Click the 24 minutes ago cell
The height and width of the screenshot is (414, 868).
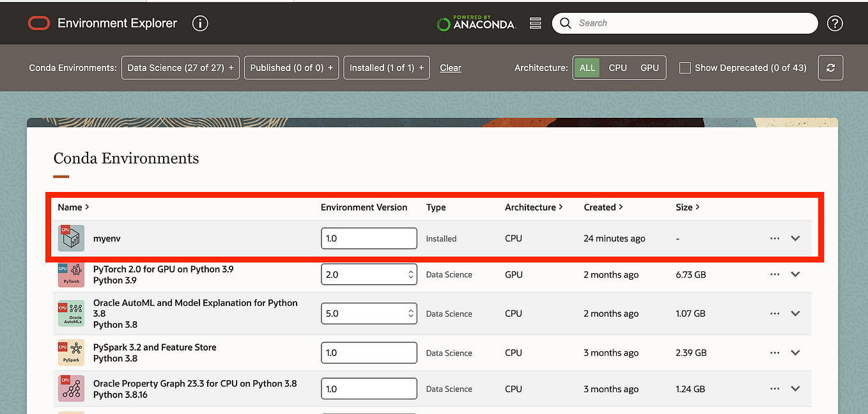tap(614, 238)
